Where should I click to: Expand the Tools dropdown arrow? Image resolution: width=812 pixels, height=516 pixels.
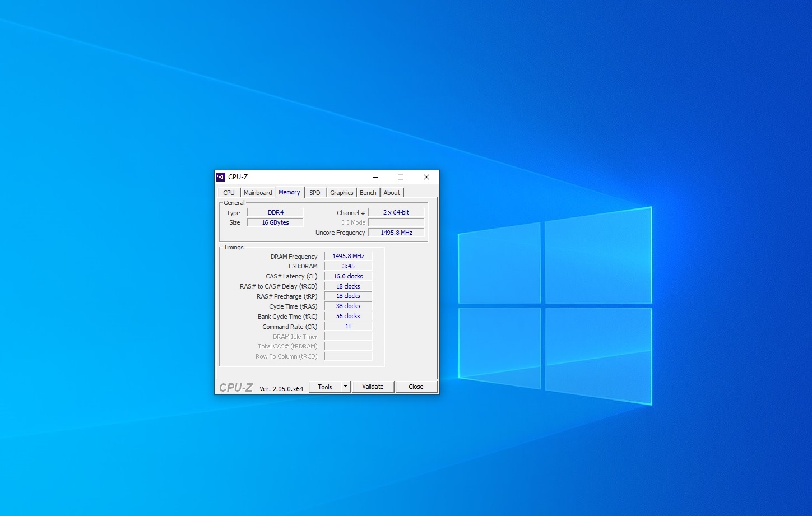[x=346, y=387]
